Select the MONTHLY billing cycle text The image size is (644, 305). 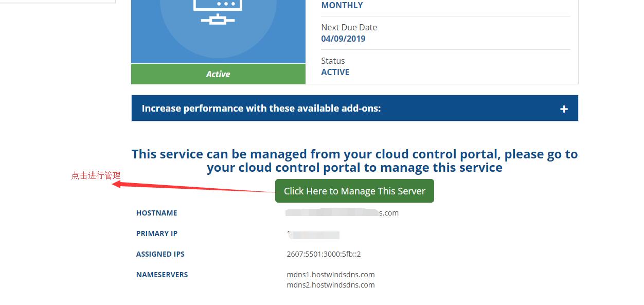[x=342, y=6]
